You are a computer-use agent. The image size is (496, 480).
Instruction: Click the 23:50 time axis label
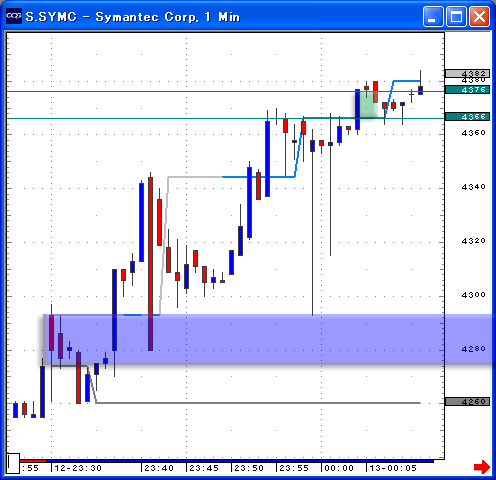(249, 468)
